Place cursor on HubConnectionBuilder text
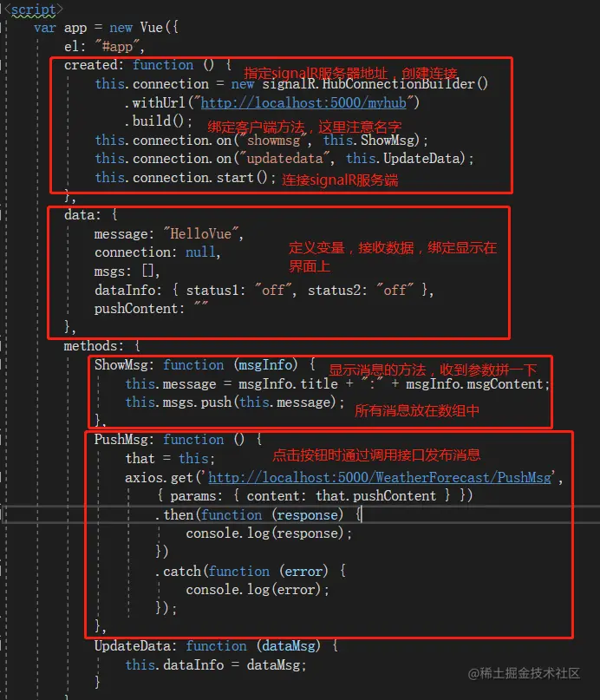This screenshot has height=700, width=600. tap(398, 84)
